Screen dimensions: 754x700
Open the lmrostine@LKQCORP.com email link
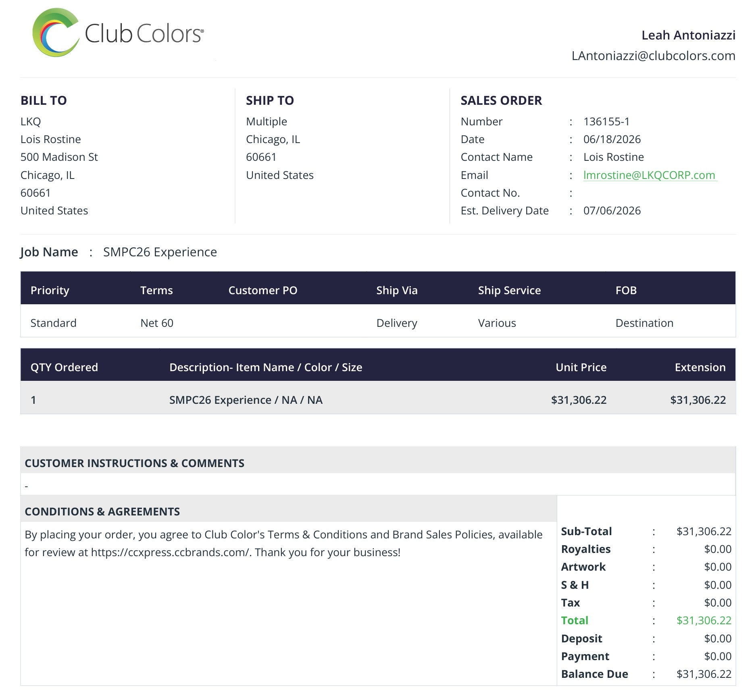pyautogui.click(x=650, y=175)
